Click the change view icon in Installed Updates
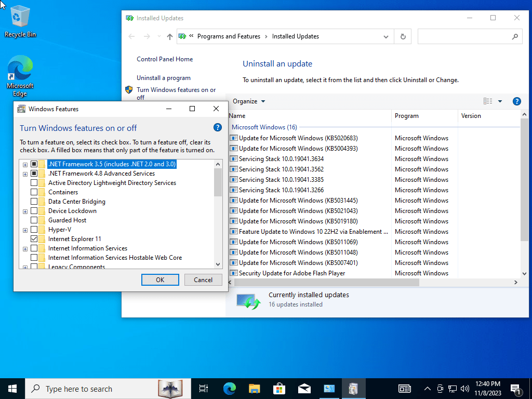The width and height of the screenshot is (532, 399). pos(487,101)
